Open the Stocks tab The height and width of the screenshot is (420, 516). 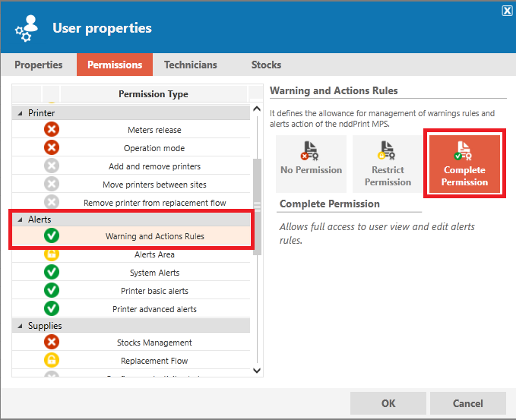point(266,65)
